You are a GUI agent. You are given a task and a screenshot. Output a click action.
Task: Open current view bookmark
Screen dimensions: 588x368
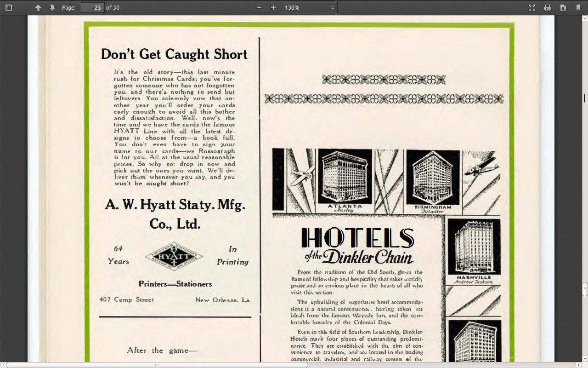coord(578,7)
